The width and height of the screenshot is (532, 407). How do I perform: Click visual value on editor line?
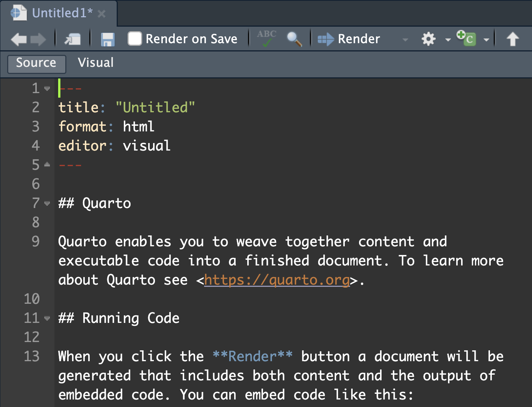click(x=147, y=146)
